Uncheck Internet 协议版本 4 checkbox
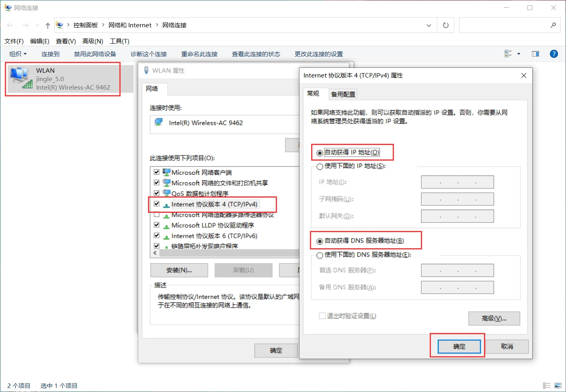This screenshot has height=392, width=566. coord(157,204)
